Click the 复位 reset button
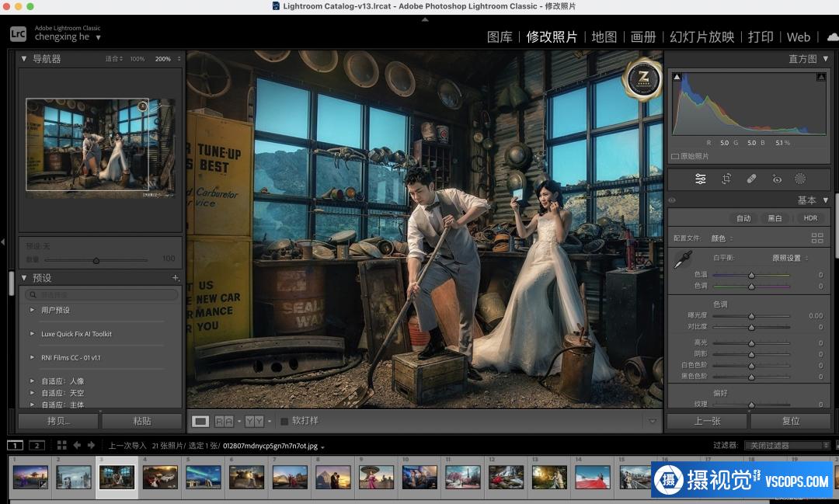Viewport: 839px width, 504px height. [x=791, y=421]
